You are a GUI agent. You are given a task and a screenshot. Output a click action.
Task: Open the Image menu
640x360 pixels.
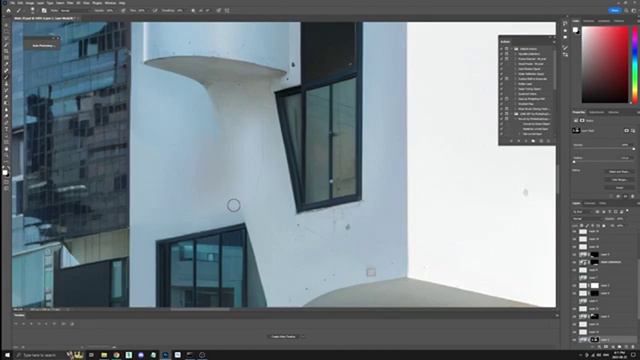(x=30, y=3)
